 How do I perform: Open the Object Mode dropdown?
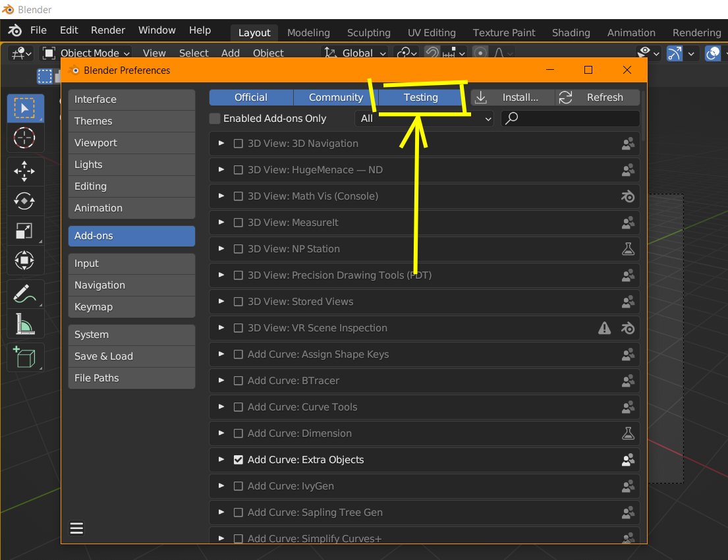click(86, 53)
